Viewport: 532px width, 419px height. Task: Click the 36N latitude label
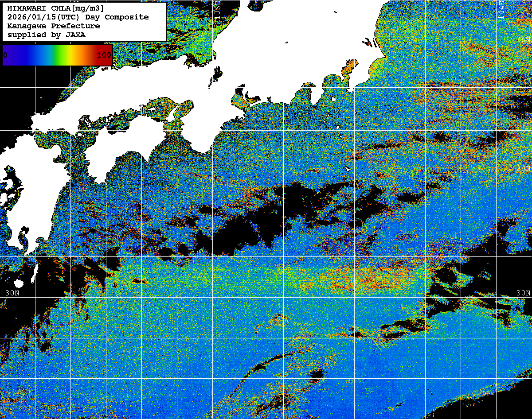524,40
